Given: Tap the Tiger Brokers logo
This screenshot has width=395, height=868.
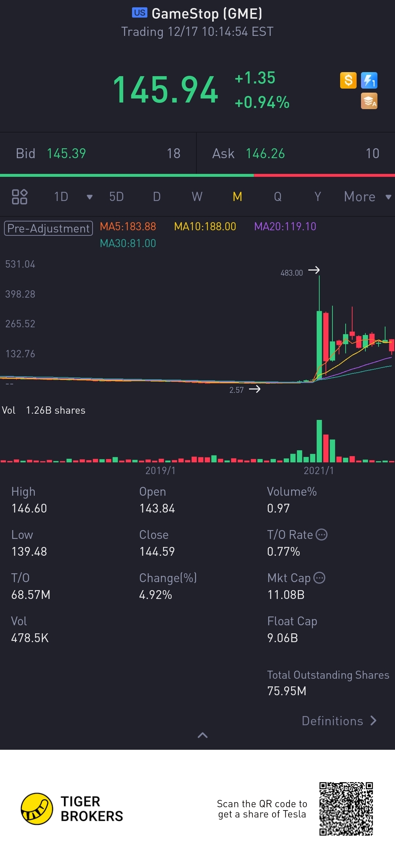Looking at the screenshot, I should (x=72, y=809).
